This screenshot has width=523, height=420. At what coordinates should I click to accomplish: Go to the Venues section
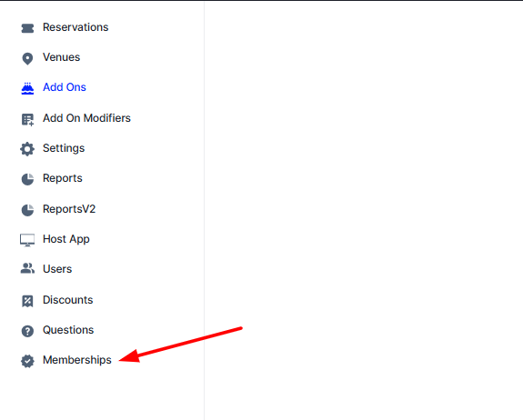(x=61, y=57)
